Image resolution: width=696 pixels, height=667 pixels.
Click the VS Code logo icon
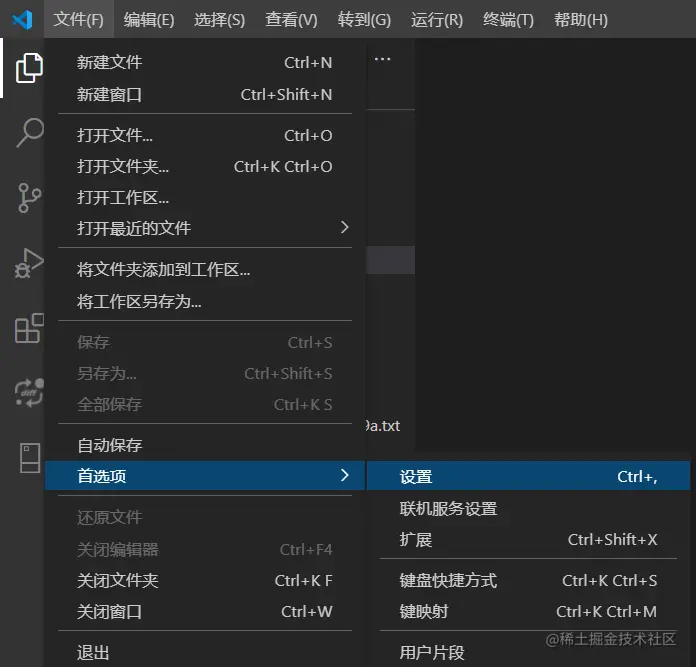pyautogui.click(x=22, y=20)
